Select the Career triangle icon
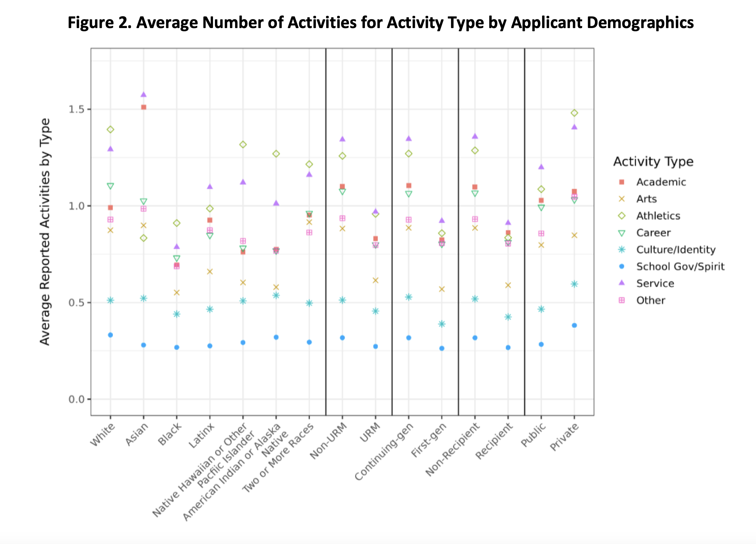 [625, 232]
